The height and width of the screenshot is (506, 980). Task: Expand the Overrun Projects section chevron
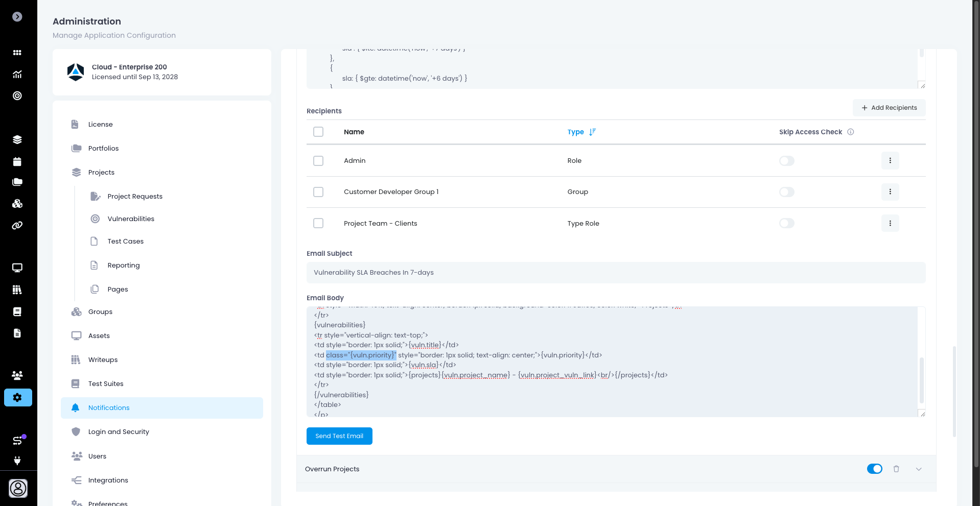(919, 469)
